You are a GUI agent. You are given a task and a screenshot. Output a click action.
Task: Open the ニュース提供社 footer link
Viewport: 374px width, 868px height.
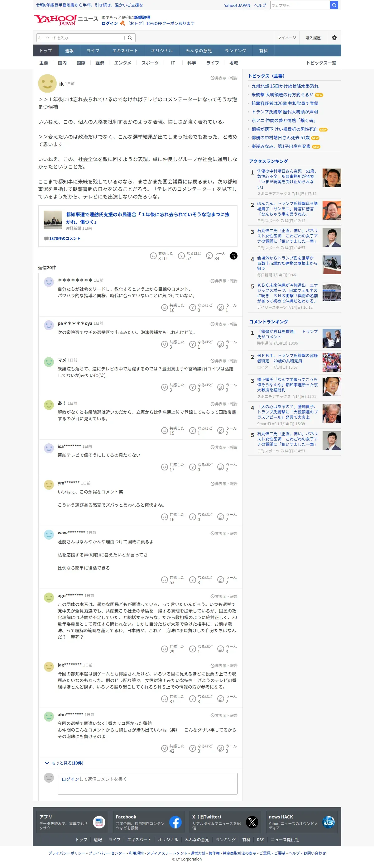point(285,840)
